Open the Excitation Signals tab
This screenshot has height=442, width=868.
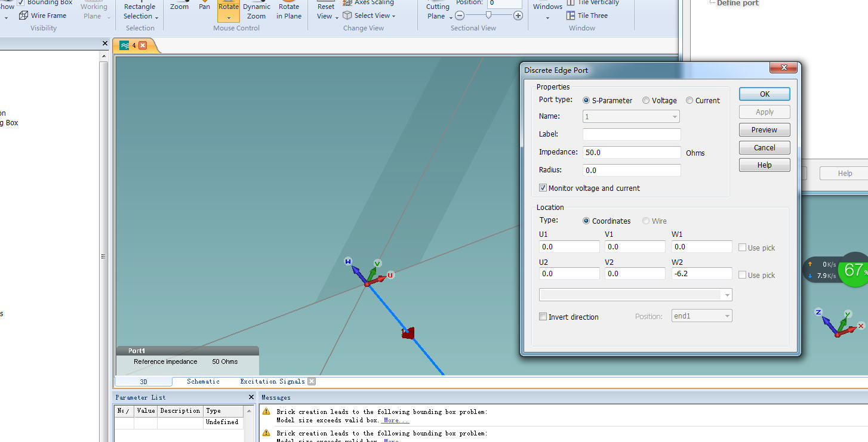coord(272,381)
